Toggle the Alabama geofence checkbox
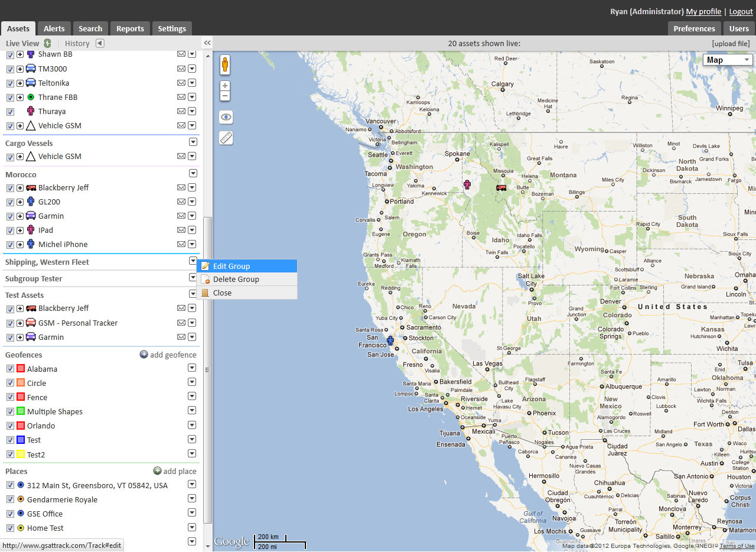 [10, 369]
